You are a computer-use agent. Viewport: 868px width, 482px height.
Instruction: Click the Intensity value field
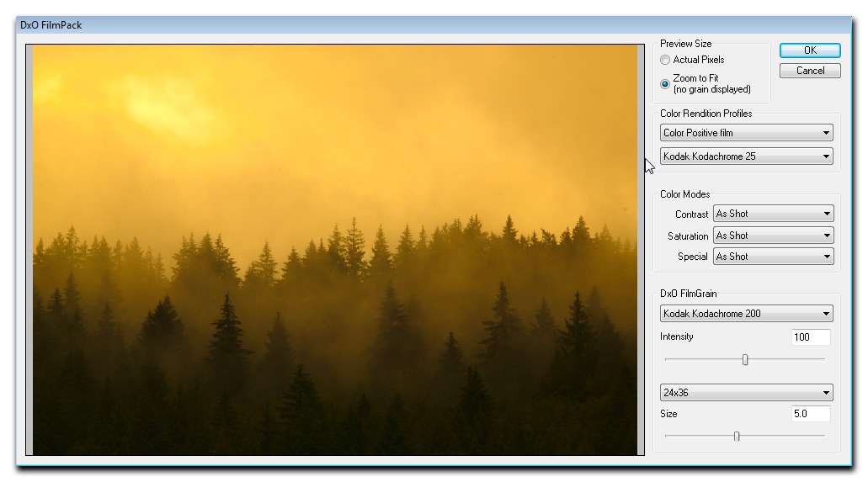tap(811, 337)
